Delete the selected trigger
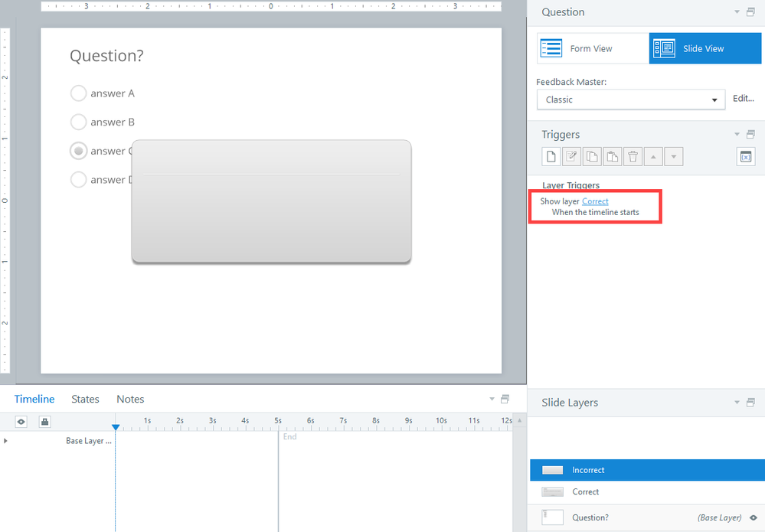The image size is (765, 532). pos(633,156)
